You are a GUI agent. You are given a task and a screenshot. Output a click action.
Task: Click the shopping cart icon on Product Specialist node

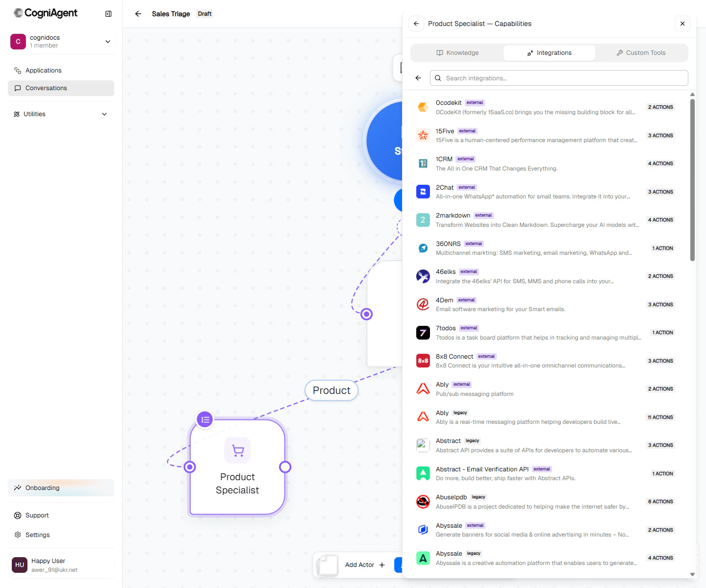point(238,450)
